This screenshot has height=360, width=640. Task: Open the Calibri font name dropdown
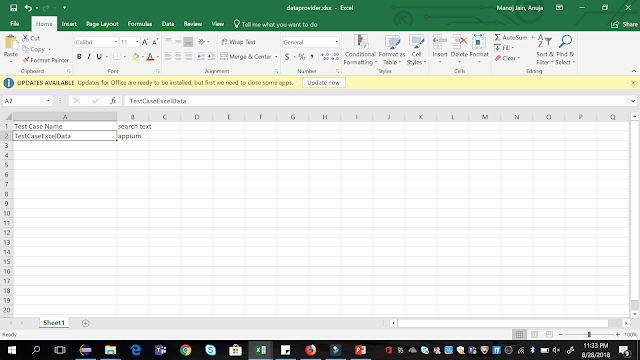click(x=116, y=42)
